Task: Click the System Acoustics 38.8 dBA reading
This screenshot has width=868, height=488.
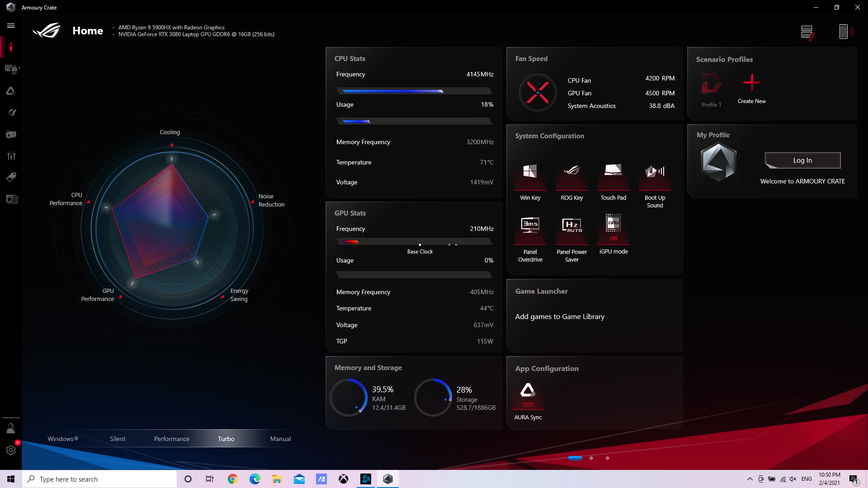Action: pos(661,106)
